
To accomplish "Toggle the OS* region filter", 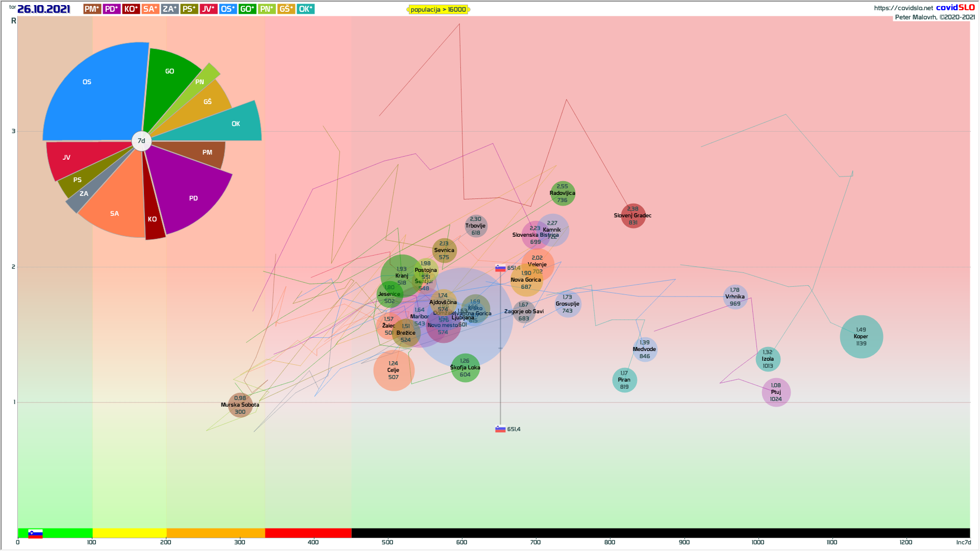I will click(228, 9).
